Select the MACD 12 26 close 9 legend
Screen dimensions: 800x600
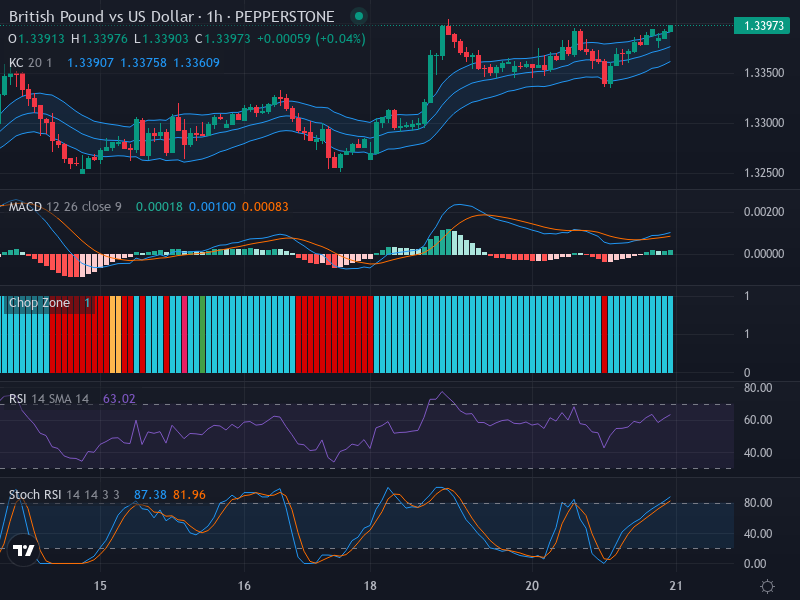pos(65,207)
